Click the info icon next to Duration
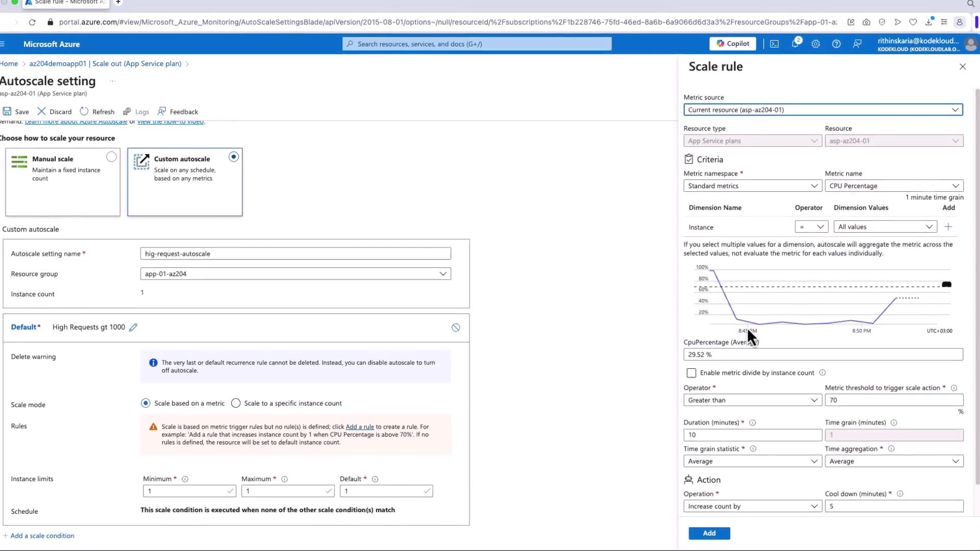This screenshot has height=551, width=980. [752, 422]
